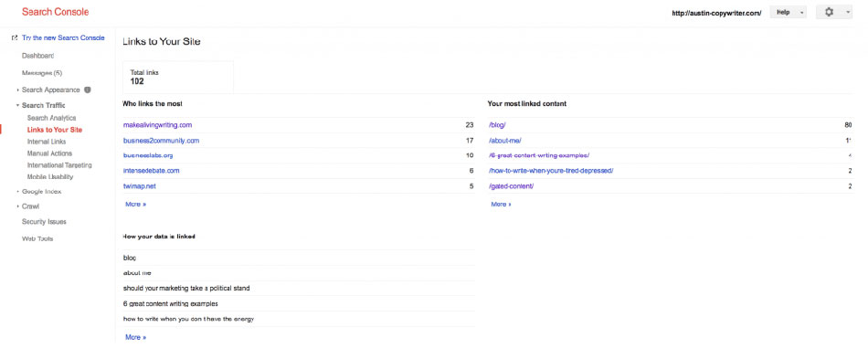The height and width of the screenshot is (359, 868).
Task: Open Security Issues page
Action: (44, 222)
